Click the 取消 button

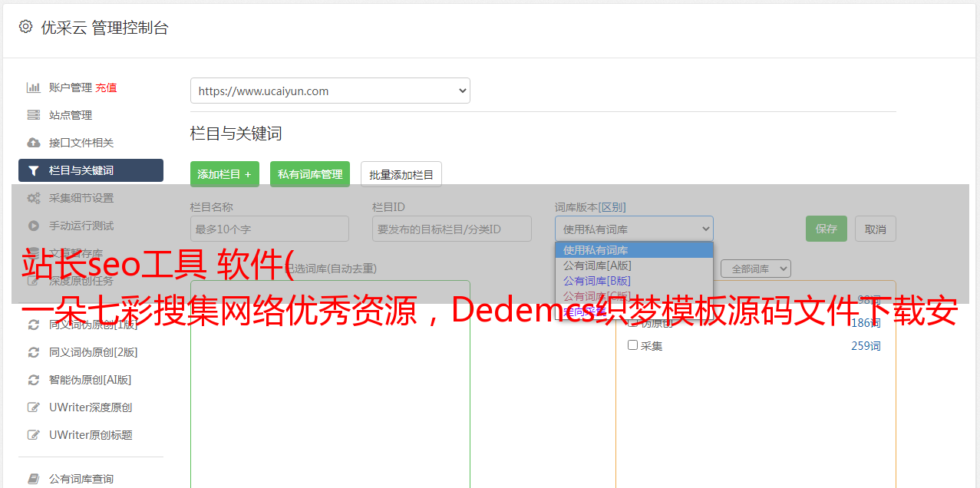point(876,229)
